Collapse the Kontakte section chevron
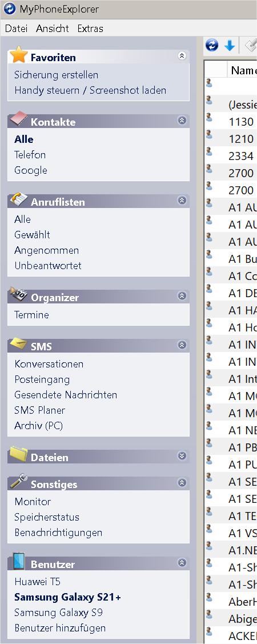Image resolution: width=257 pixels, height=644 pixels. (182, 121)
